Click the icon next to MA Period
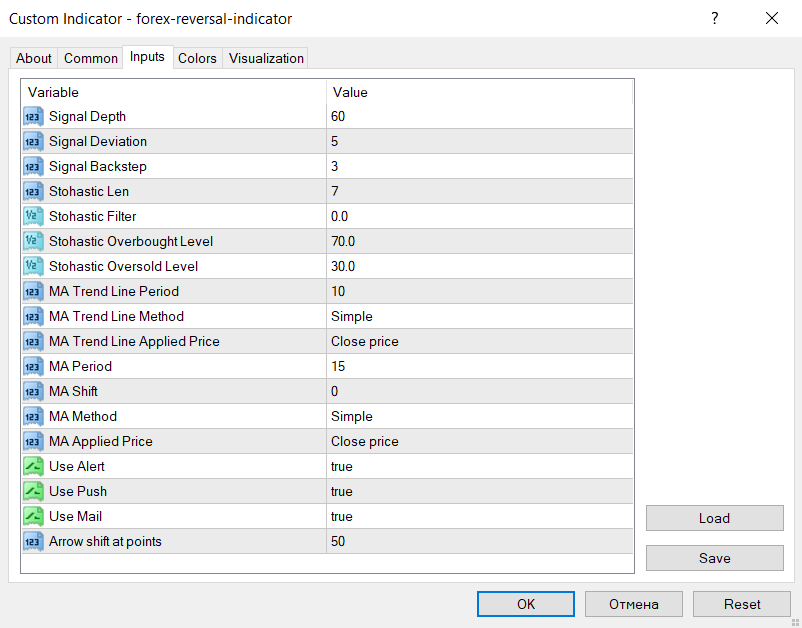802x628 pixels. tap(32, 367)
